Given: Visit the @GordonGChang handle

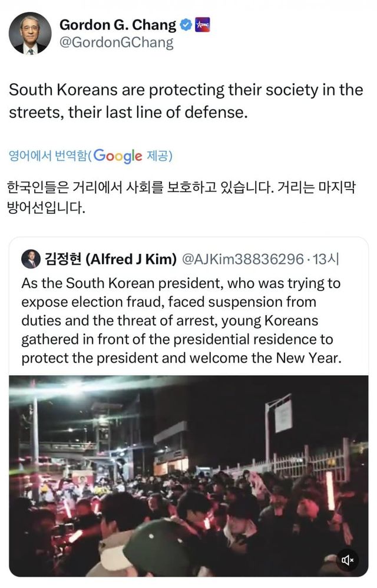Looking at the screenshot, I should click(x=117, y=43).
